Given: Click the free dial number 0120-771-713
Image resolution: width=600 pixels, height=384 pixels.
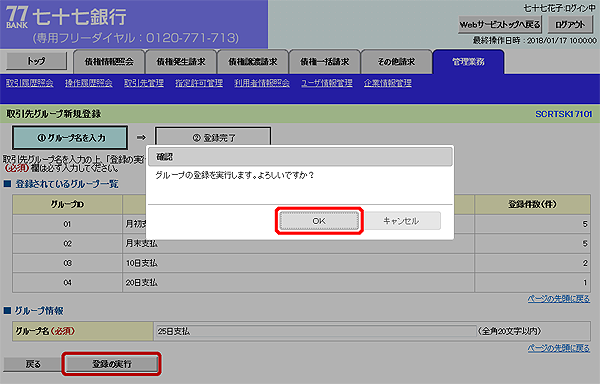Looking at the screenshot, I should (192, 38).
